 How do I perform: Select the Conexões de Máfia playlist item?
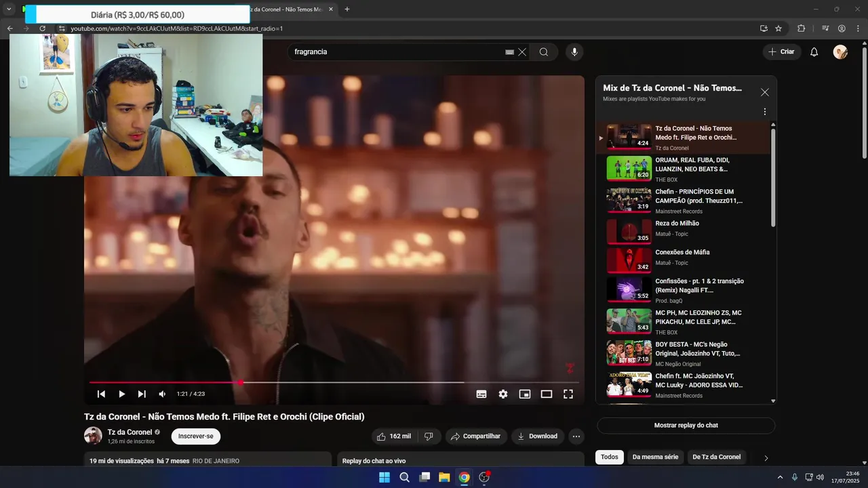tap(684, 260)
